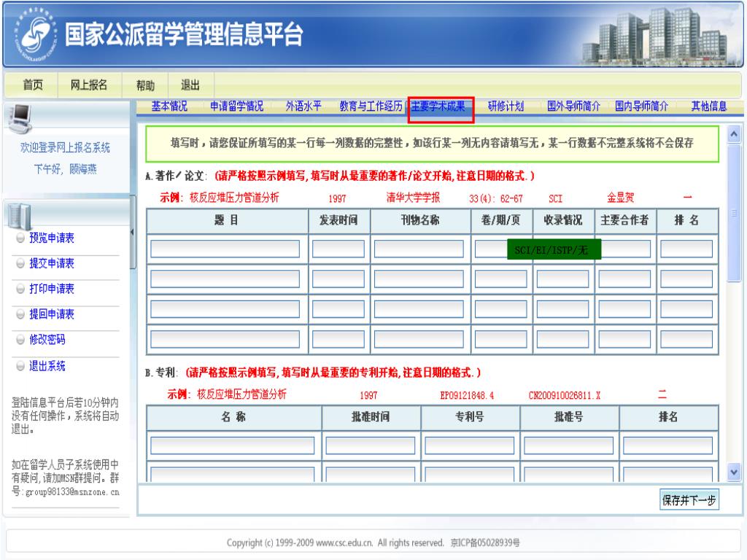The width and height of the screenshot is (747, 560).
Task: Click bullet icon beside 修改密码
Action: coord(20,340)
